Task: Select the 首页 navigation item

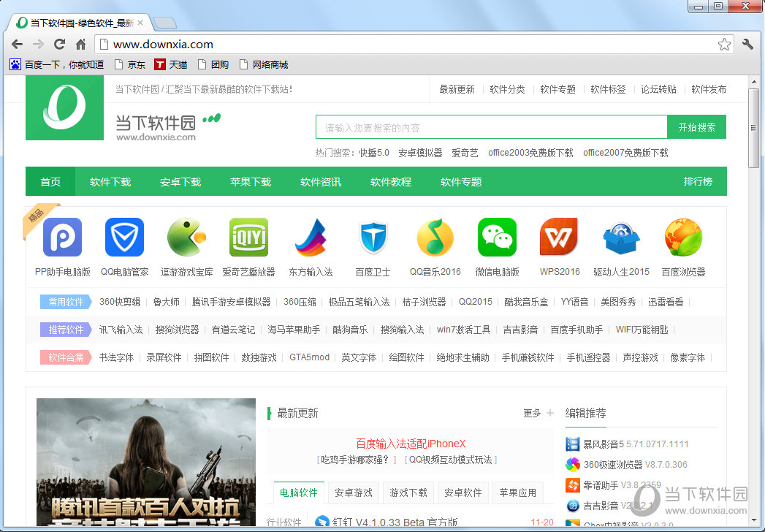Action: (x=50, y=181)
